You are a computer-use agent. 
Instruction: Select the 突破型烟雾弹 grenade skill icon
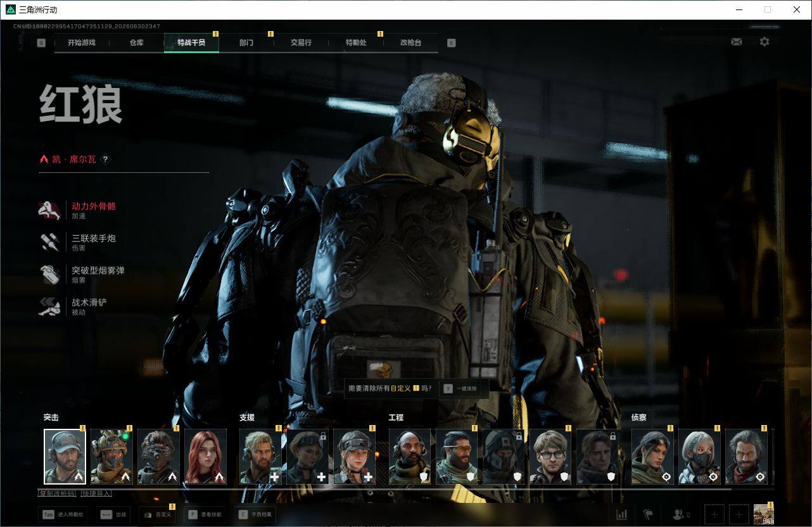tap(50, 275)
